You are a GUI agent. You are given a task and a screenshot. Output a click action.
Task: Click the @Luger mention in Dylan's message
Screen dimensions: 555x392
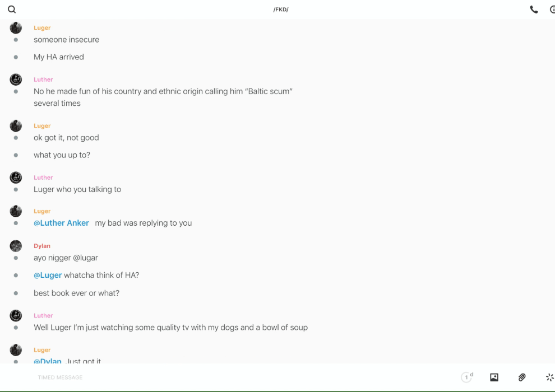pos(48,275)
